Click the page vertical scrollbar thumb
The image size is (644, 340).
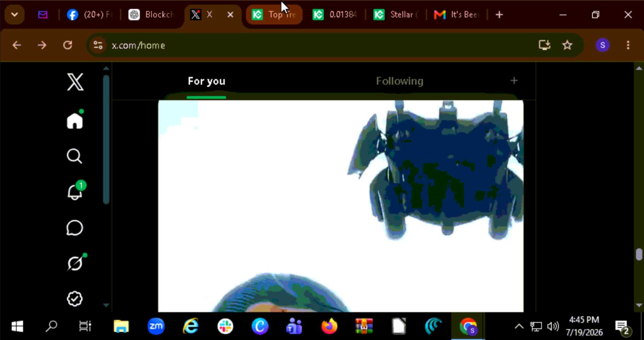click(x=639, y=254)
